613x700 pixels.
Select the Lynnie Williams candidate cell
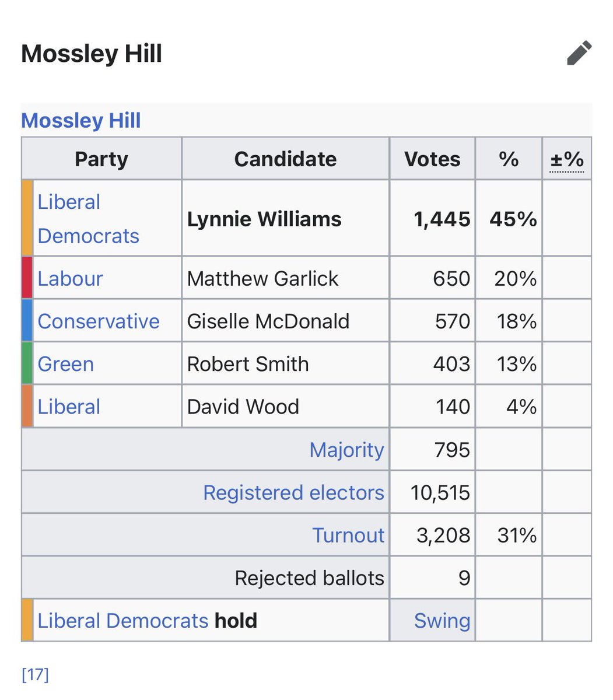[x=285, y=218]
